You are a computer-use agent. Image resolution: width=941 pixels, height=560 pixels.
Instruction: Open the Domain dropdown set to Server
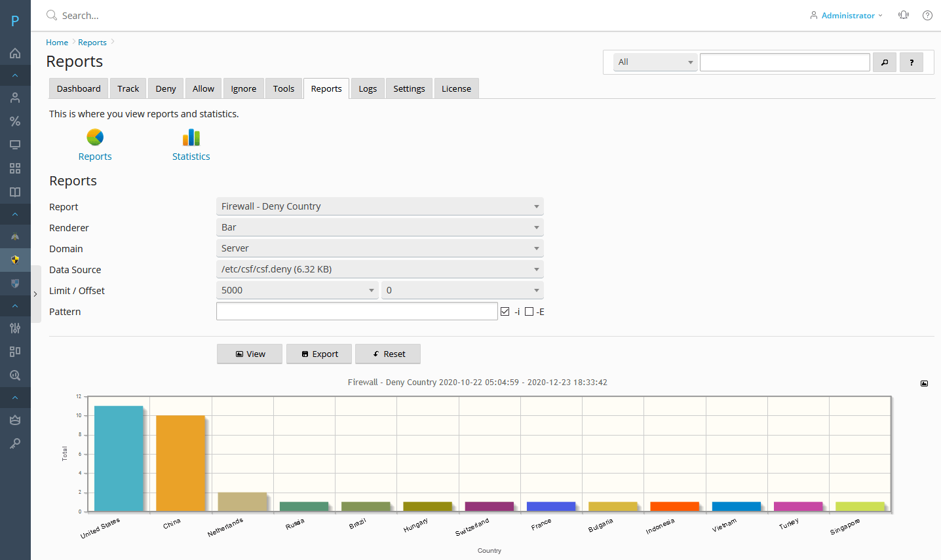coord(380,248)
